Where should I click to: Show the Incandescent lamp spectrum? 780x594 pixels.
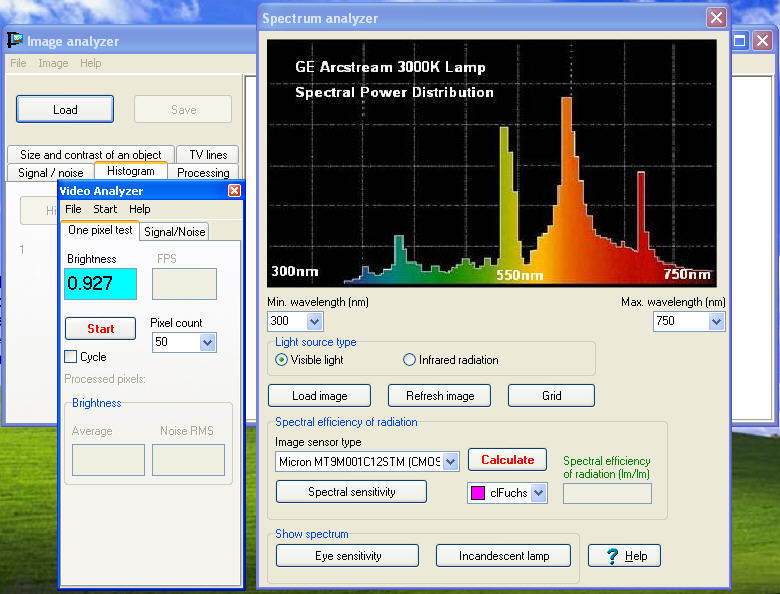click(503, 556)
